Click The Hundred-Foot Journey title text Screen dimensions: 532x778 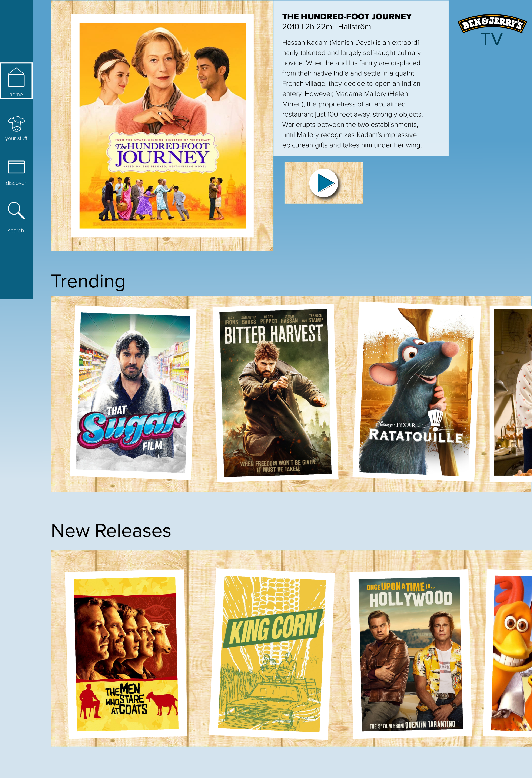pyautogui.click(x=347, y=17)
